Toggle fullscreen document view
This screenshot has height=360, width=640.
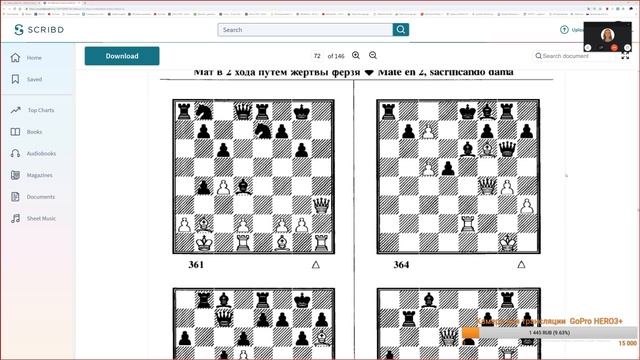(x=625, y=56)
